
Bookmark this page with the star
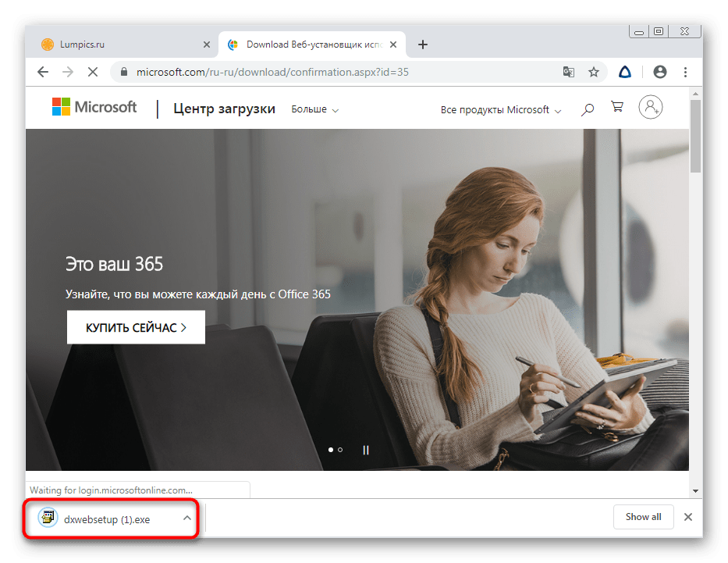[594, 72]
